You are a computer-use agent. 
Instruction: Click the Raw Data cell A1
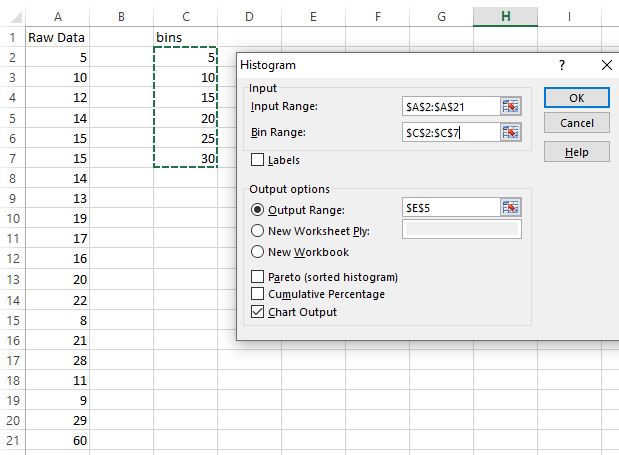point(58,37)
